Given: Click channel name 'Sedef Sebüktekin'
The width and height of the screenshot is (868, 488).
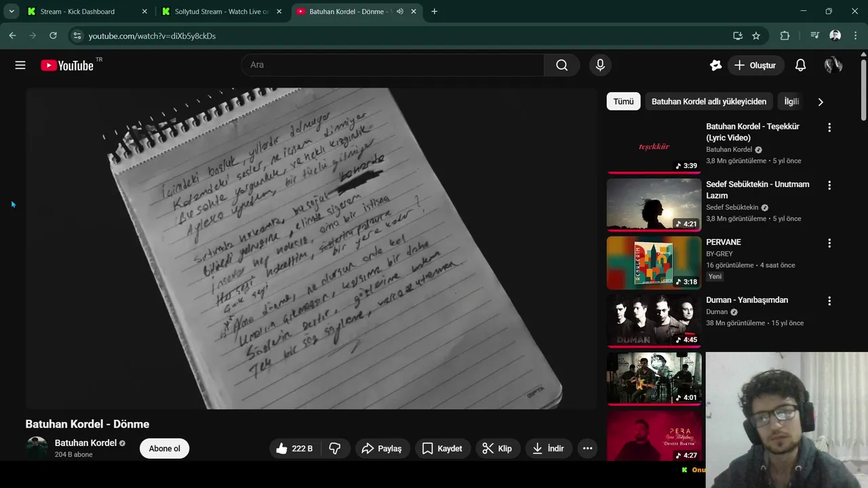Looking at the screenshot, I should point(732,207).
